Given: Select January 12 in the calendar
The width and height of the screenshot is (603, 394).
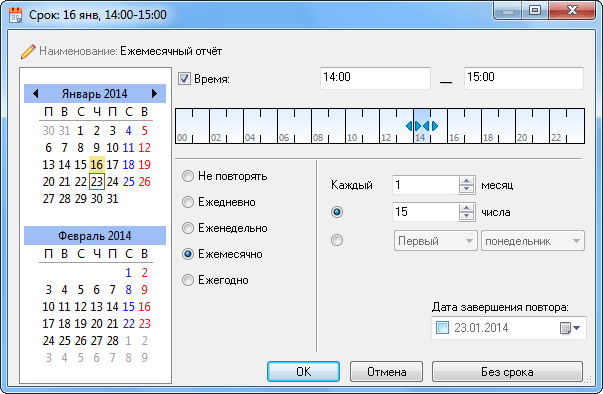Looking at the screenshot, I should point(144,148).
